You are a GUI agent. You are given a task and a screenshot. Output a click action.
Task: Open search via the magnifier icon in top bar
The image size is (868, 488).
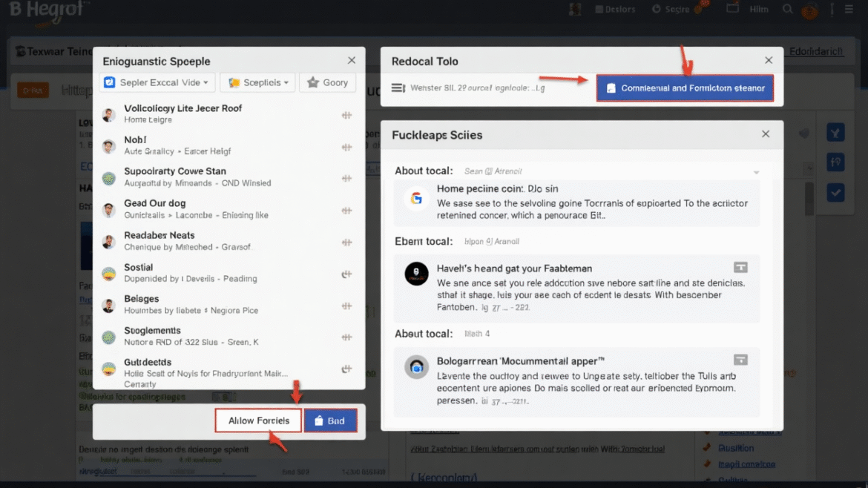tap(787, 9)
